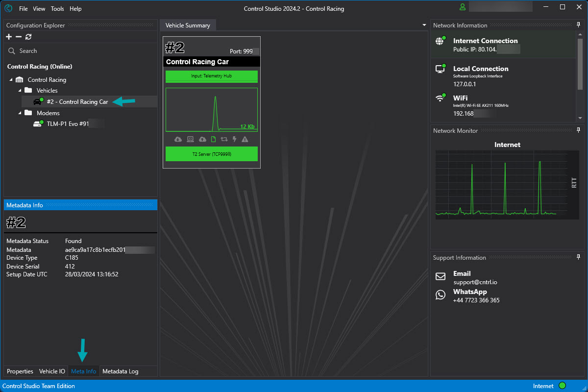Image resolution: width=588 pixels, height=392 pixels.
Task: Click the Device Serial value 412
Action: pyautogui.click(x=70, y=266)
